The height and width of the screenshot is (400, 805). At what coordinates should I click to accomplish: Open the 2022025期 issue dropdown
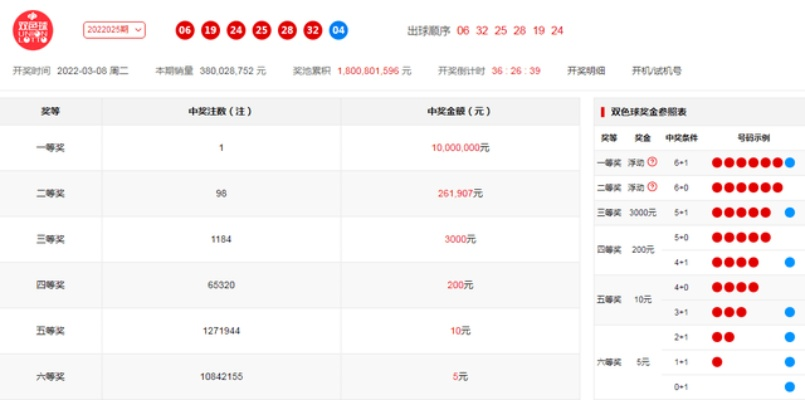point(114,30)
